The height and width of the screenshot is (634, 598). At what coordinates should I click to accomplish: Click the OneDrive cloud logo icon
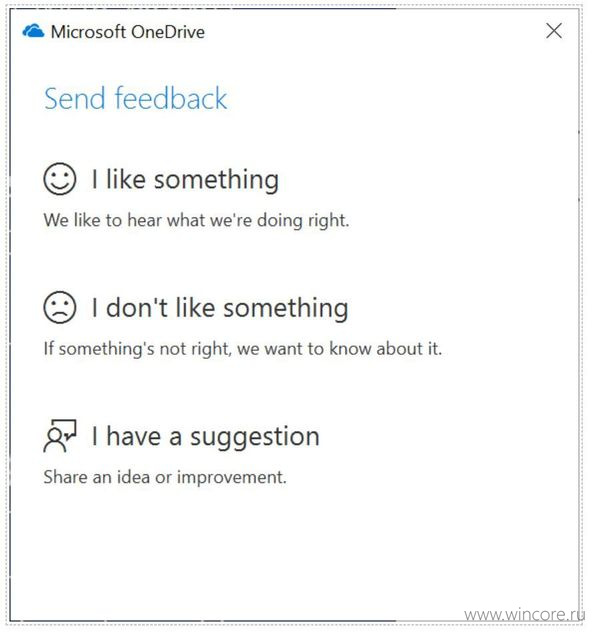[x=34, y=31]
